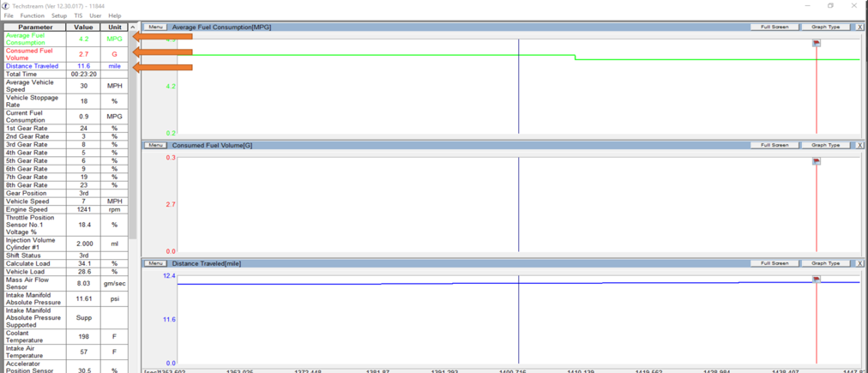
Task: Click the flag marker on Distance Traveled graph
Action: (817, 279)
